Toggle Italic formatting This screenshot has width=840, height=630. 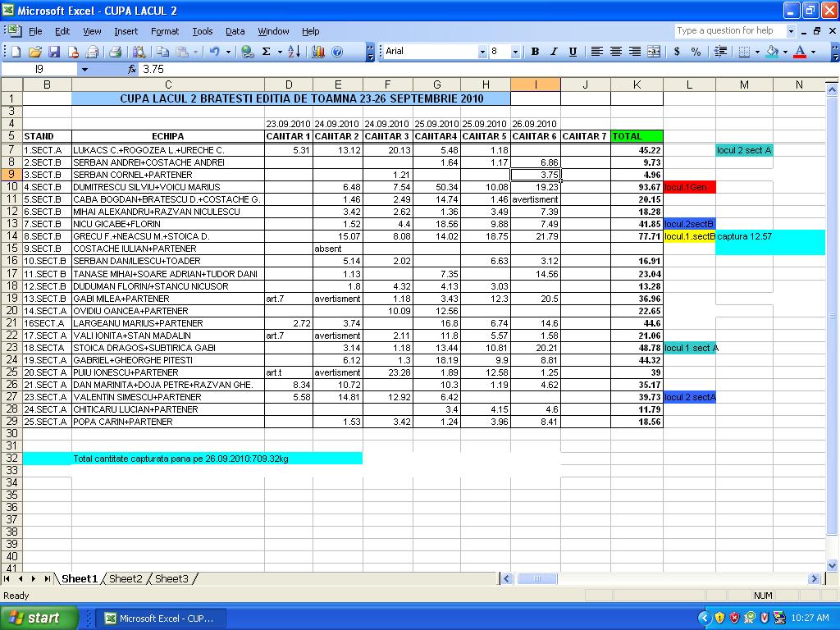point(554,52)
